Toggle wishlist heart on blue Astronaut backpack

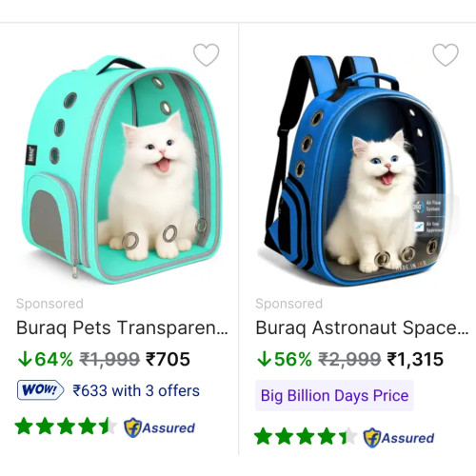click(x=446, y=55)
